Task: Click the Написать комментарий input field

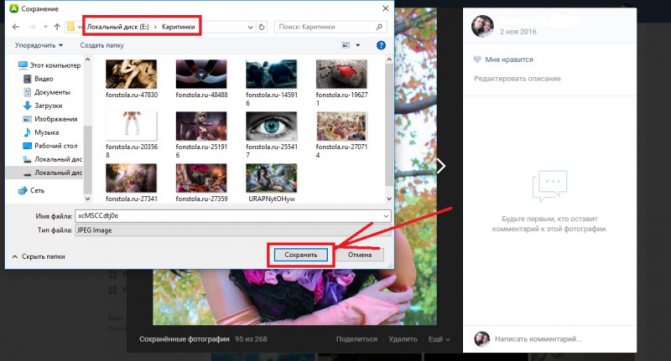Action: click(x=538, y=339)
